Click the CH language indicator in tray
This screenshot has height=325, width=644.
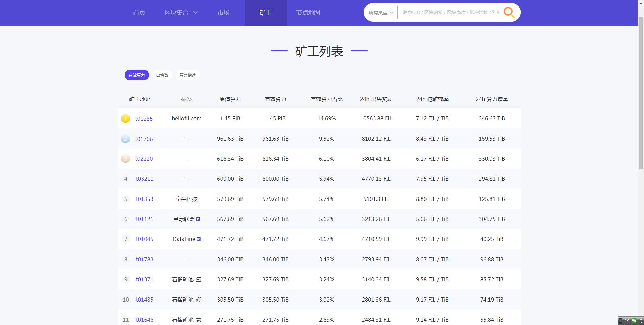click(x=626, y=321)
